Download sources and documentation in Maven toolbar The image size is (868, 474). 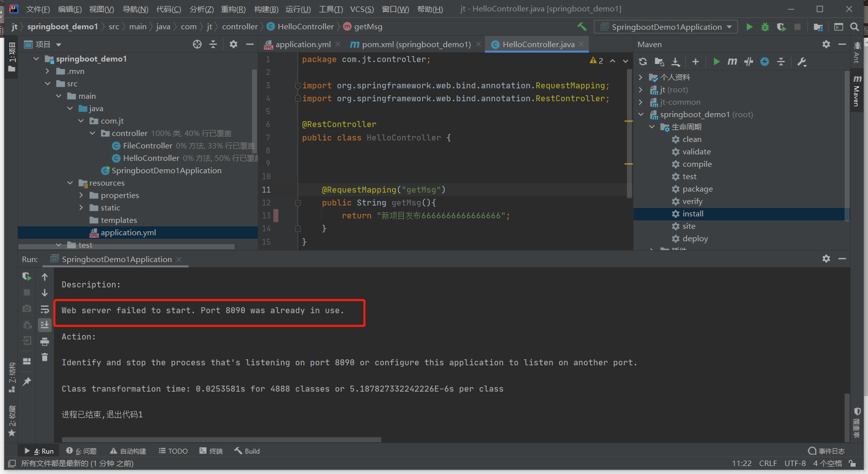(676, 62)
